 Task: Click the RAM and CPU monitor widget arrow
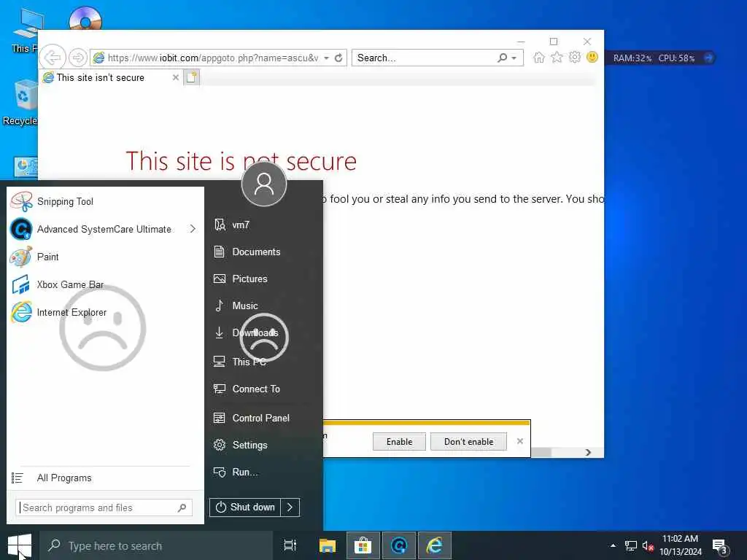[x=708, y=58]
